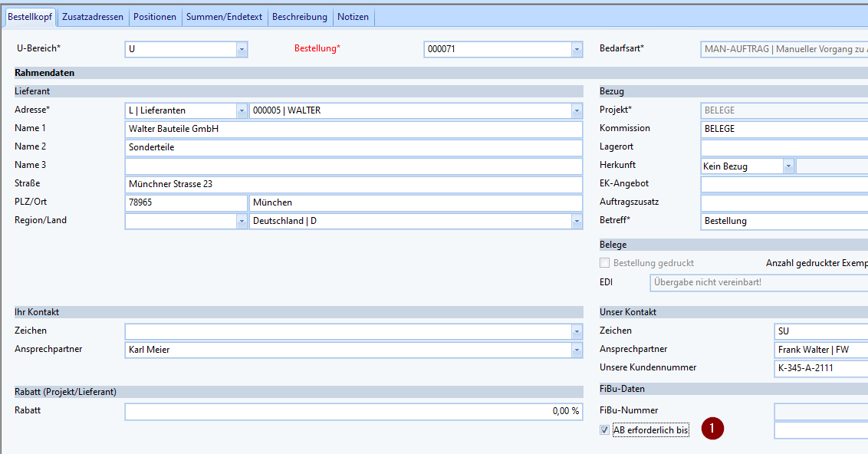Screen dimensions: 868x454
Task: Open the U-Bereich dropdown
Action: pos(242,49)
